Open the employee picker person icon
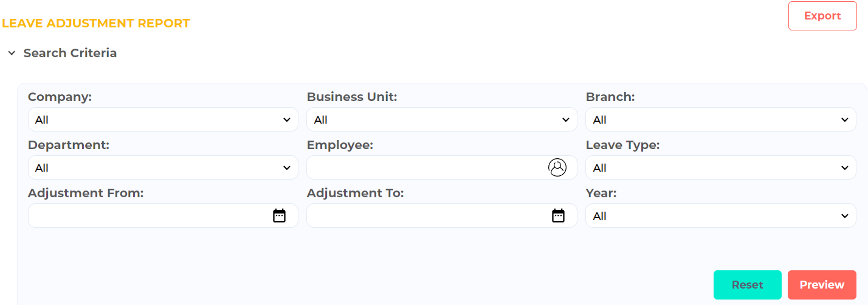Image resolution: width=868 pixels, height=305 pixels. tap(557, 167)
